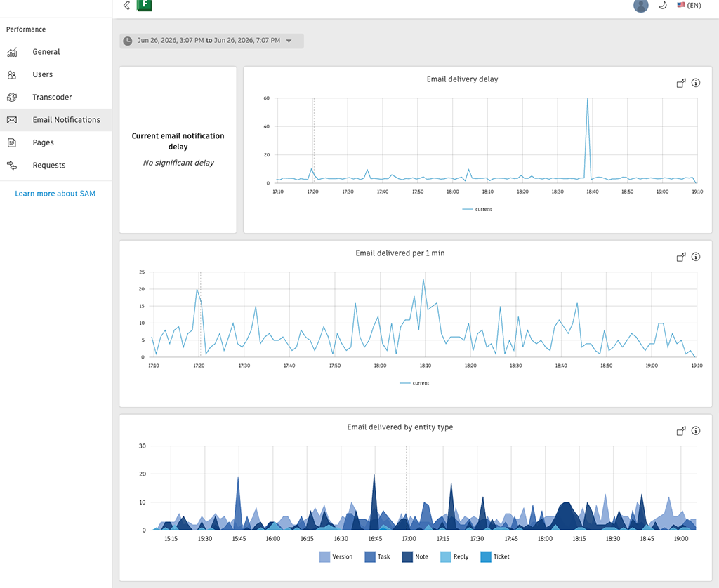Toggle dark mode moon icon
Image resolution: width=719 pixels, height=588 pixels.
(663, 6)
